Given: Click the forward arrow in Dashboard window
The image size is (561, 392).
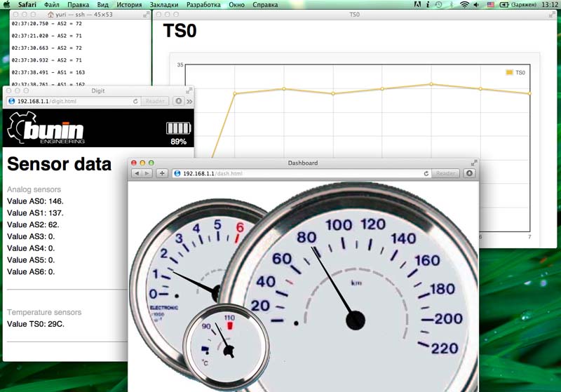Looking at the screenshot, I should [x=147, y=173].
